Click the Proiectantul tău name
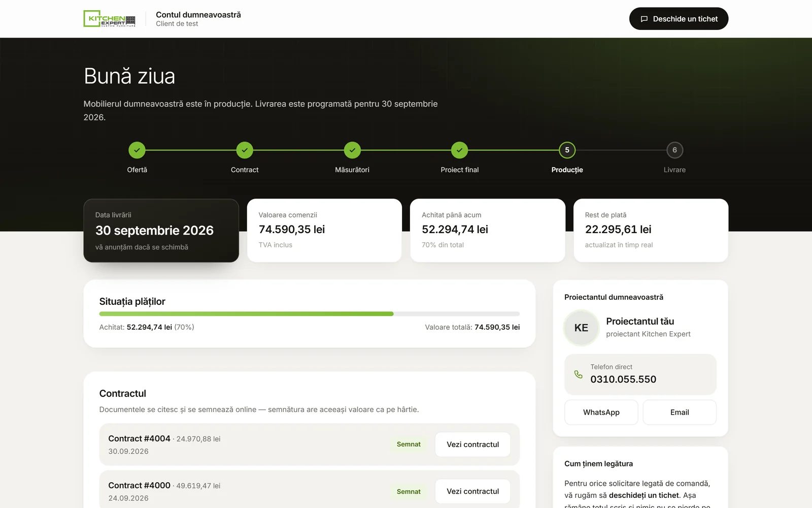Image resolution: width=812 pixels, height=508 pixels. point(640,322)
